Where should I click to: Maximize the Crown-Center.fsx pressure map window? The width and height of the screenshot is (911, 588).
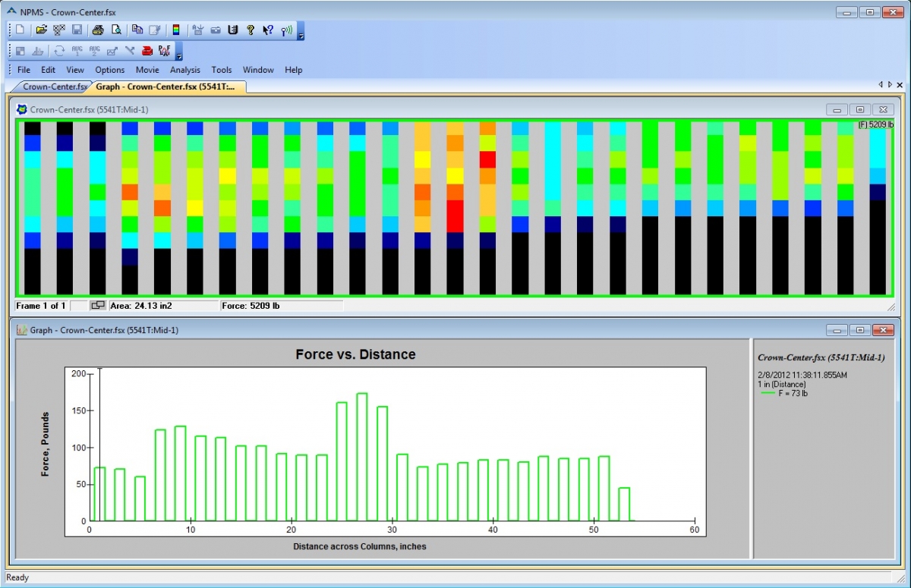tap(859, 109)
